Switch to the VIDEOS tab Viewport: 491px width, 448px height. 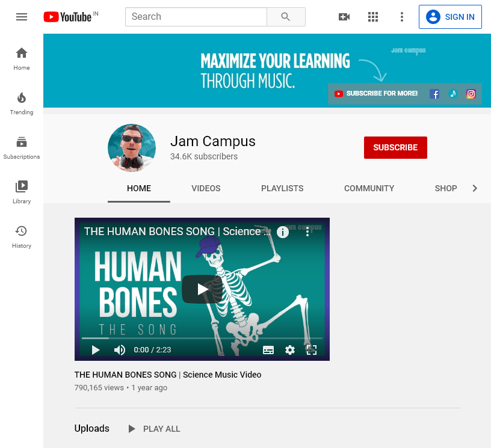[206, 188]
